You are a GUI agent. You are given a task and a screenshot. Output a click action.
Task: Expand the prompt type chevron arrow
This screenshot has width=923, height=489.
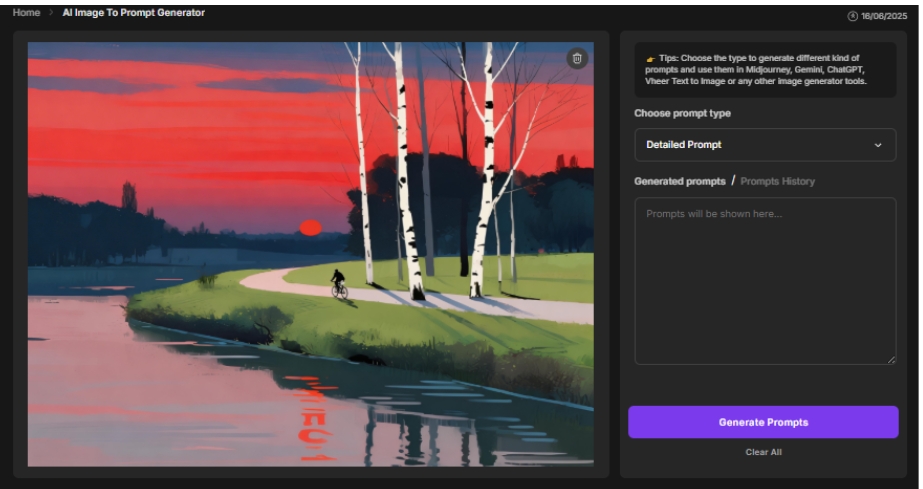(878, 145)
